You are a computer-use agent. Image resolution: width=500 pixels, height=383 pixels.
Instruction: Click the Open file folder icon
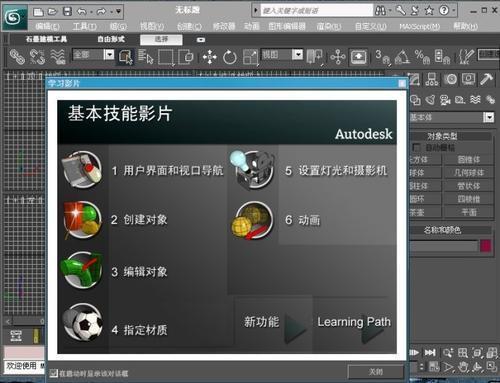point(52,12)
